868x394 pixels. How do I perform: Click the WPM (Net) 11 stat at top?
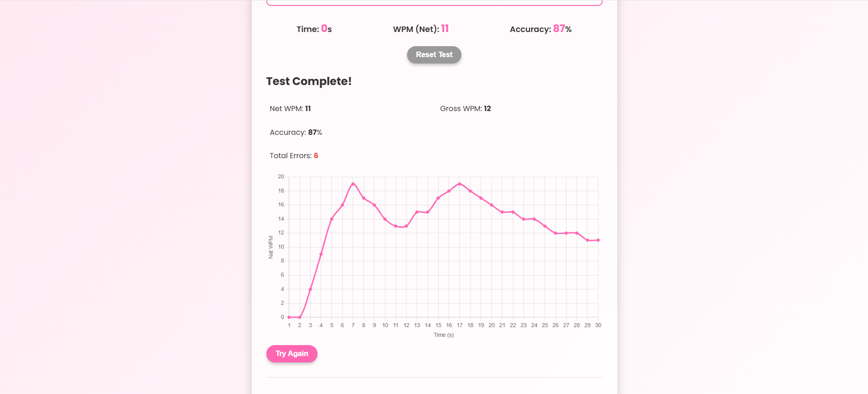point(421,29)
